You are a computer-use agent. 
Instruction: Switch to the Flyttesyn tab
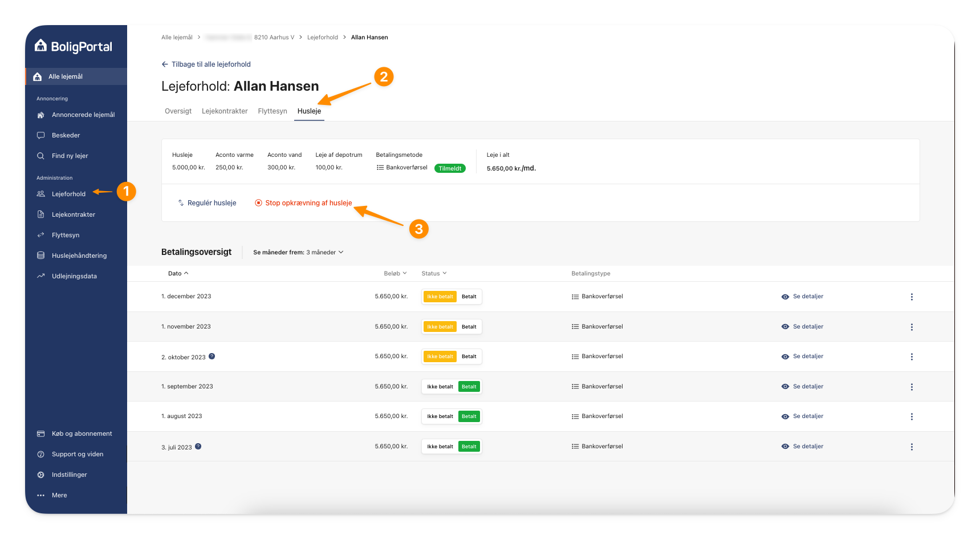(x=273, y=111)
